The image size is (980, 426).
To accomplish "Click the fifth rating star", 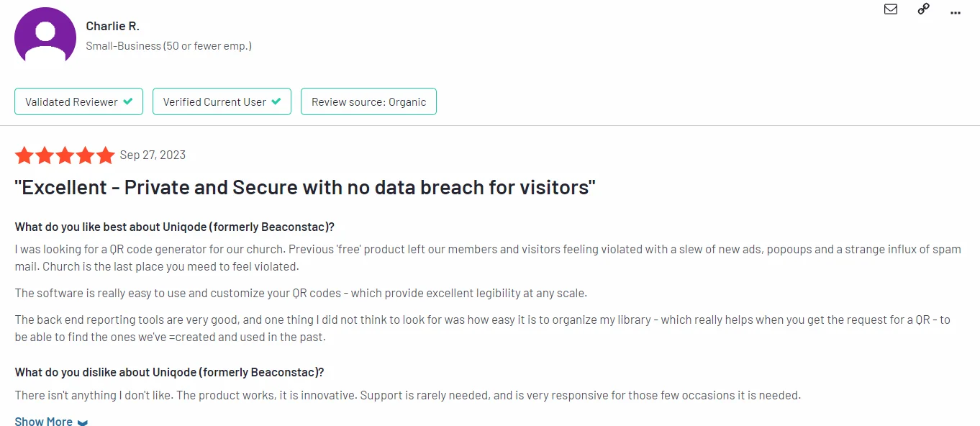I will click(105, 155).
